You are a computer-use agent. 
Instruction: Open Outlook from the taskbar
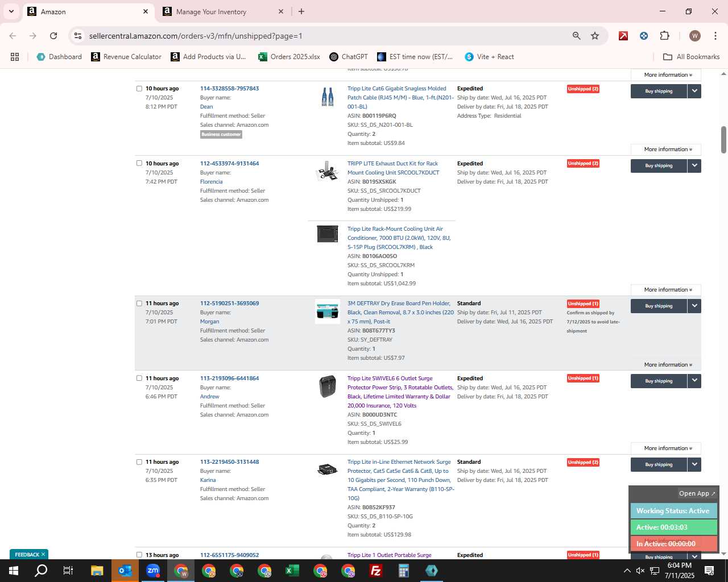[125, 571]
